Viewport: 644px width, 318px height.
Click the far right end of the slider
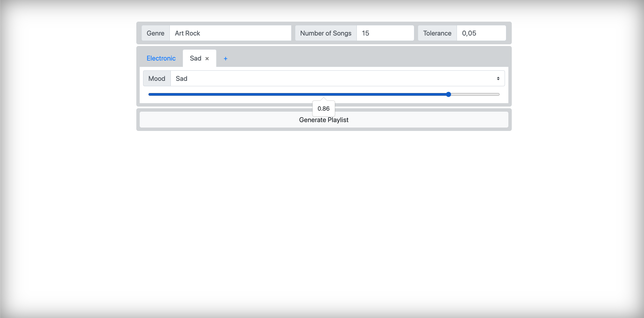499,94
